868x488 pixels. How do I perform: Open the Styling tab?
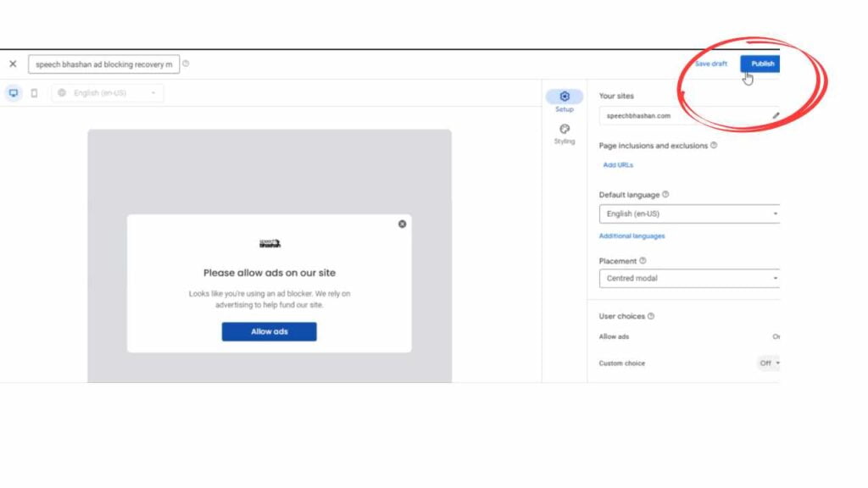(x=564, y=134)
